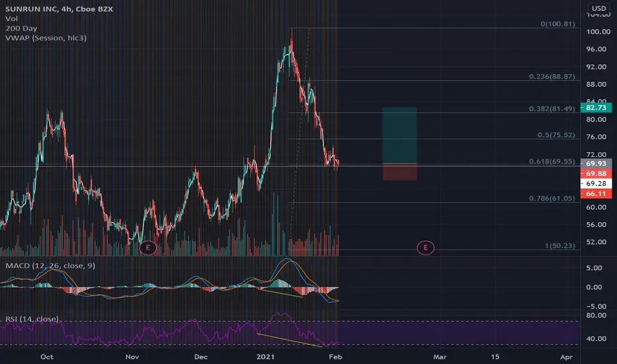Click the VWAP (Session, hlc3) label

click(46, 38)
